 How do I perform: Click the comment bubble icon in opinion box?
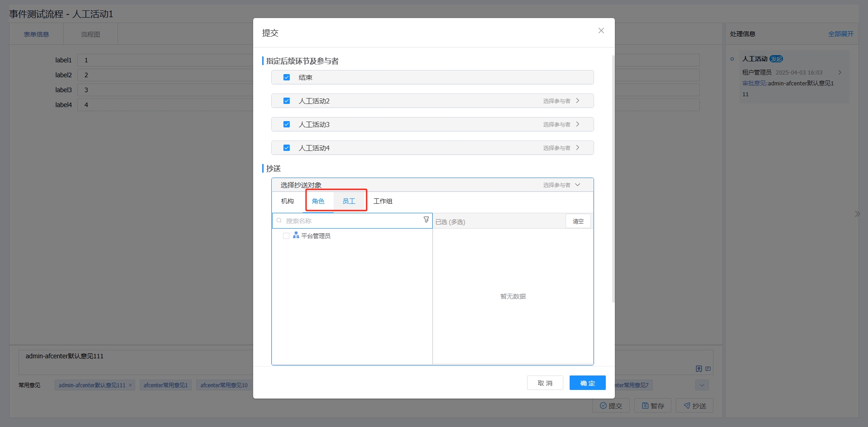pos(708,369)
